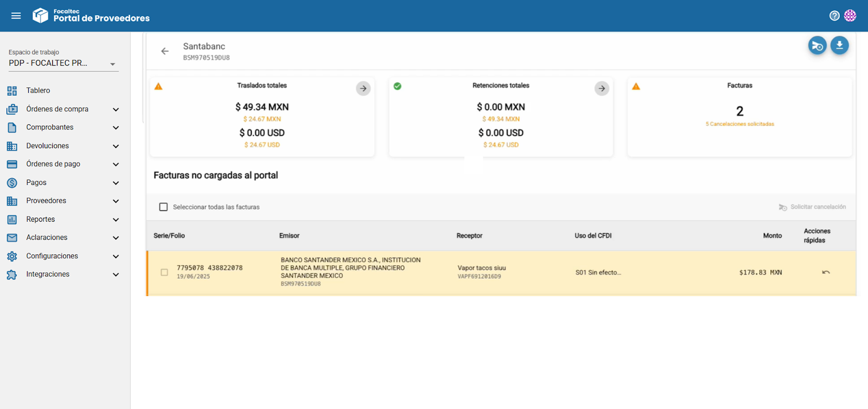The width and height of the screenshot is (868, 409).
Task: Click the blue download round button
Action: pos(839,45)
